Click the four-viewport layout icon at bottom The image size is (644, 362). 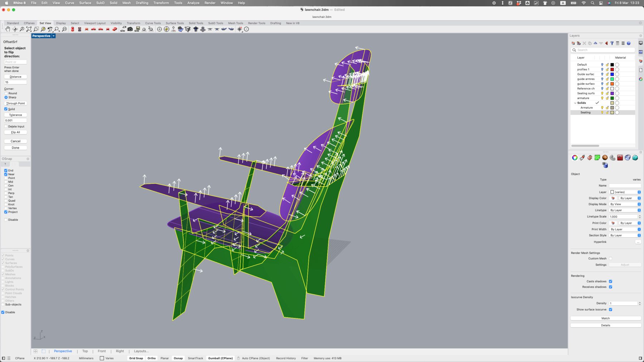click(x=35, y=351)
